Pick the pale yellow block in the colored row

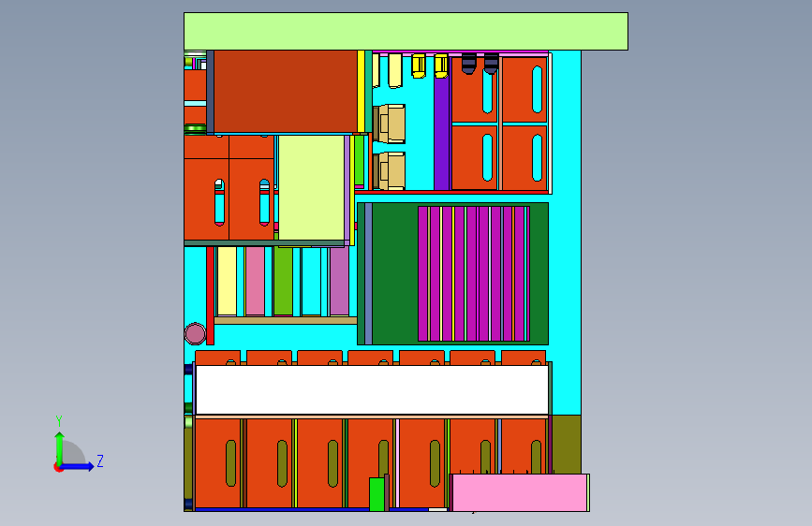(x=227, y=281)
